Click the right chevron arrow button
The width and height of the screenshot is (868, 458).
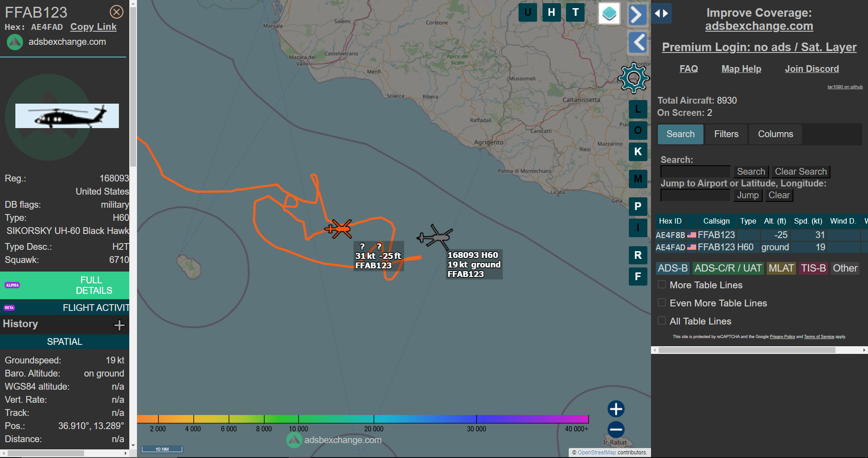point(637,14)
